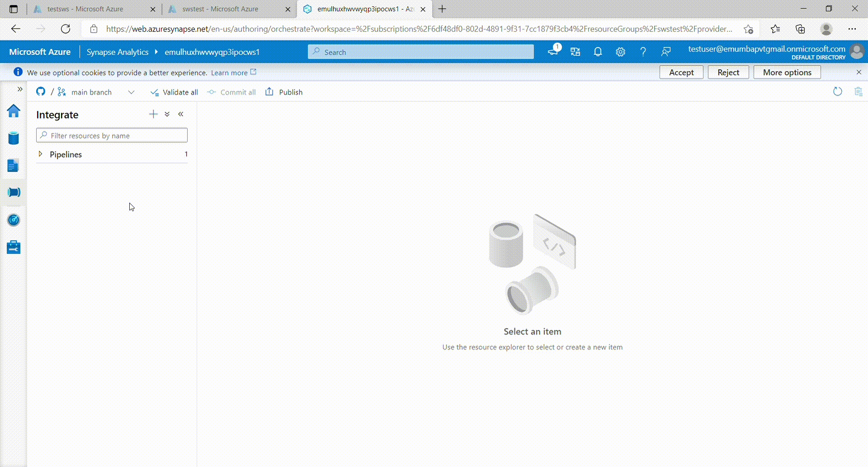View site information via the lock icon

(94, 29)
